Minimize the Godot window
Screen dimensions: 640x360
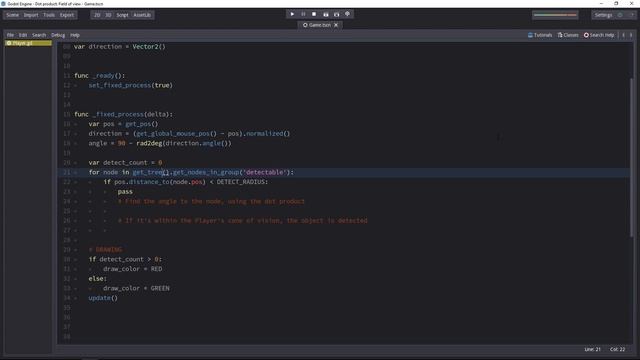click(601, 4)
